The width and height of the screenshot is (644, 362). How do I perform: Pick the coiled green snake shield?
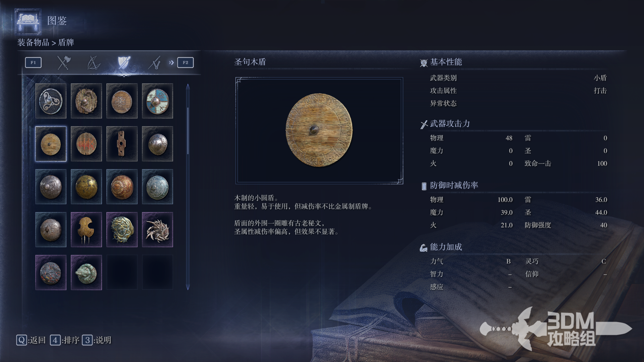click(86, 273)
